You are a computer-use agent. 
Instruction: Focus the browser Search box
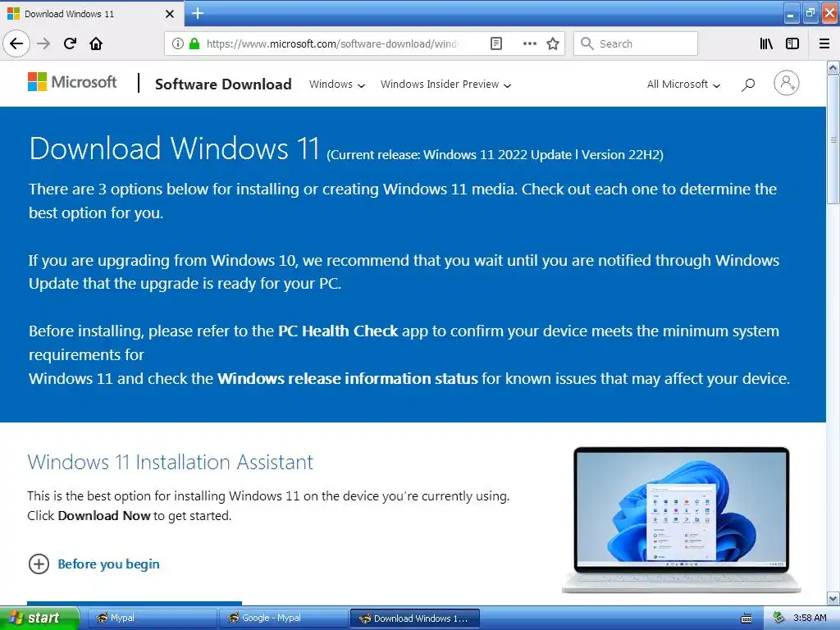tap(636, 43)
